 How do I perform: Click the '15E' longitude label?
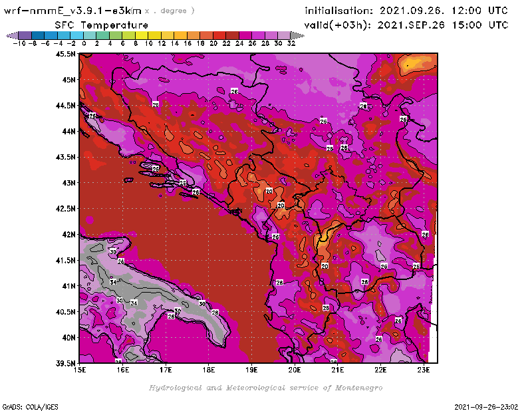point(80,370)
